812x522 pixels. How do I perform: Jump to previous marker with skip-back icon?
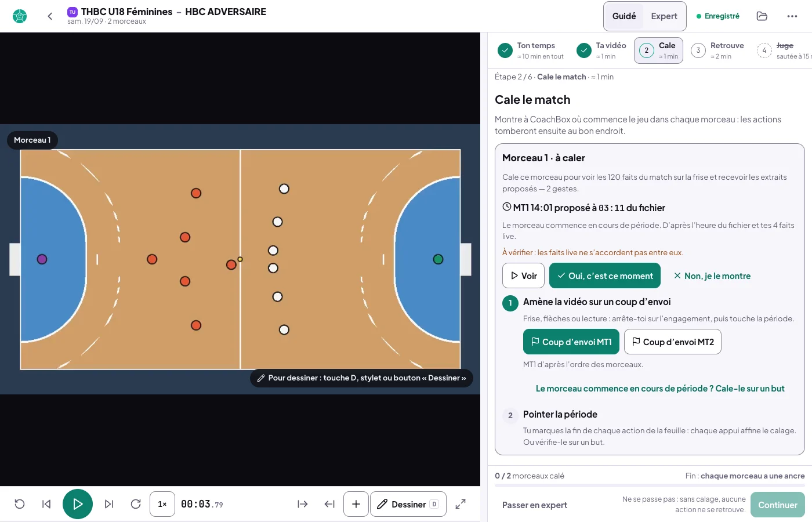(46, 504)
